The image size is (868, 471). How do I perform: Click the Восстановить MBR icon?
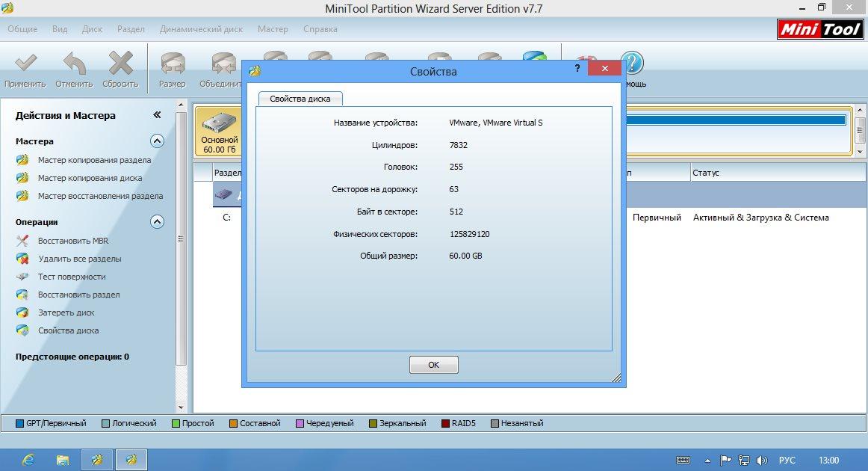click(x=22, y=241)
